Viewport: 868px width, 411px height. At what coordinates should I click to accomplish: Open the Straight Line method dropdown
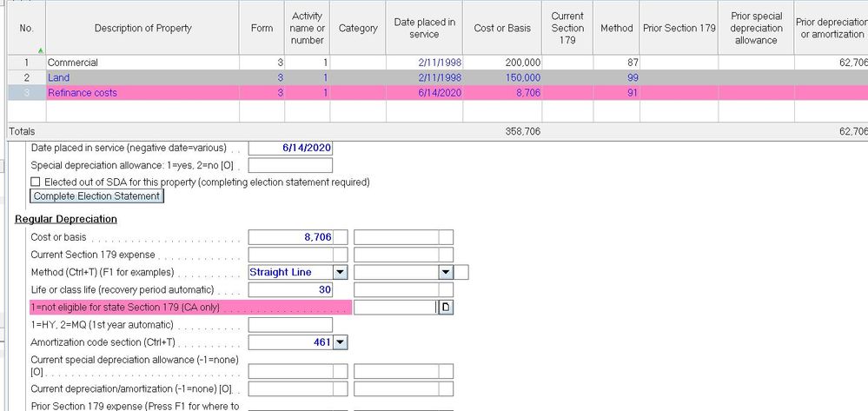click(340, 272)
